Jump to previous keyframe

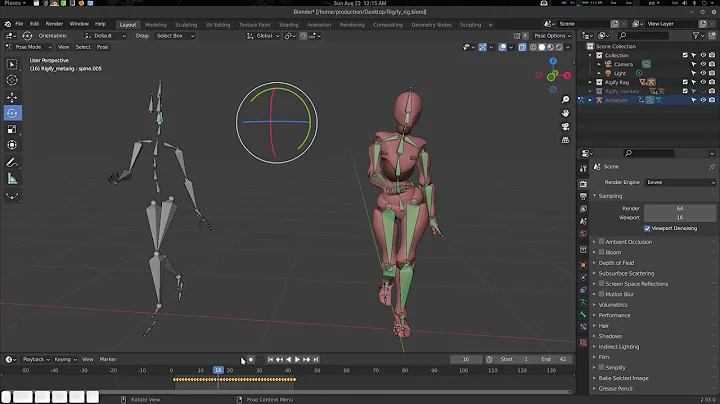click(279, 359)
